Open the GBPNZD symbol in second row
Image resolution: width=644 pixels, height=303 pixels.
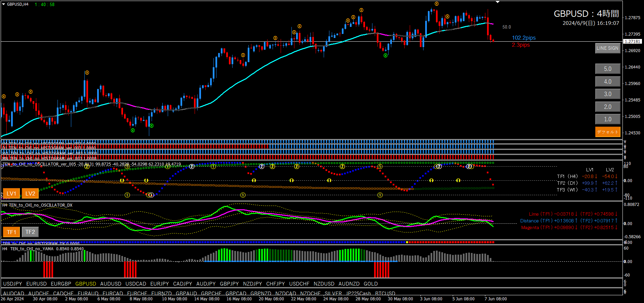[x=261, y=293]
